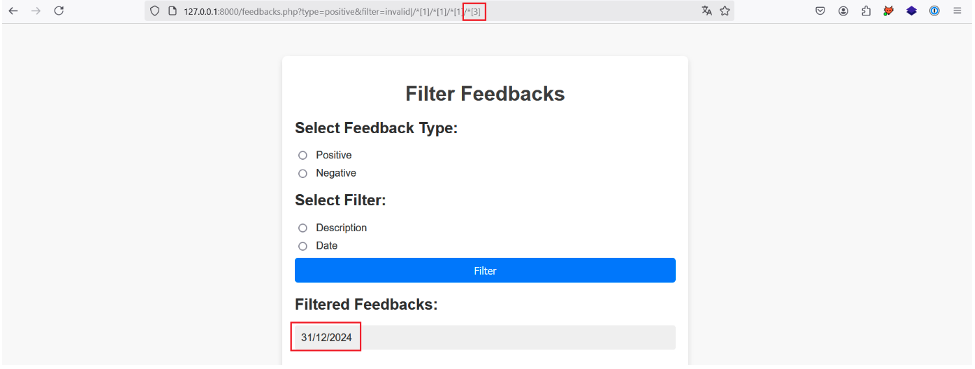Choose the Description filter option
This screenshot has height=369, width=975.
(303, 228)
